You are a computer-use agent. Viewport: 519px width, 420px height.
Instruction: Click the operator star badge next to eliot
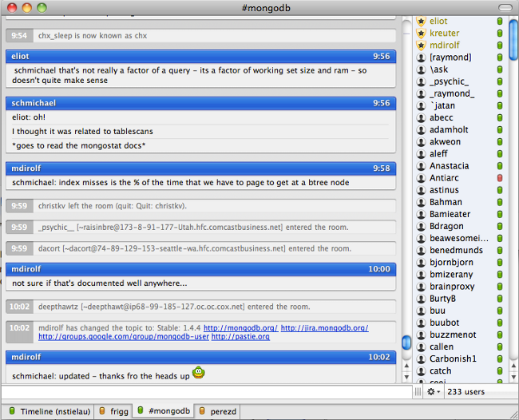click(x=421, y=21)
